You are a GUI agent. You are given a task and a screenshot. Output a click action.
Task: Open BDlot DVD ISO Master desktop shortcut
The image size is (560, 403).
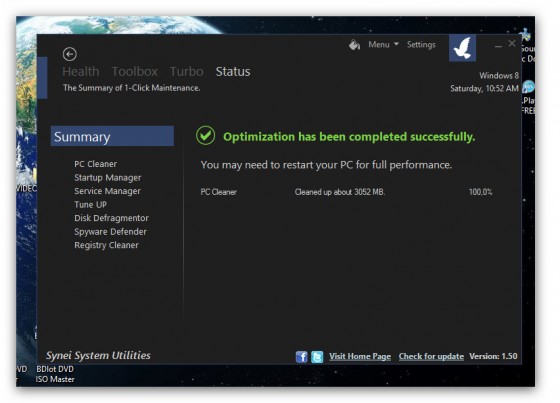[55, 374]
